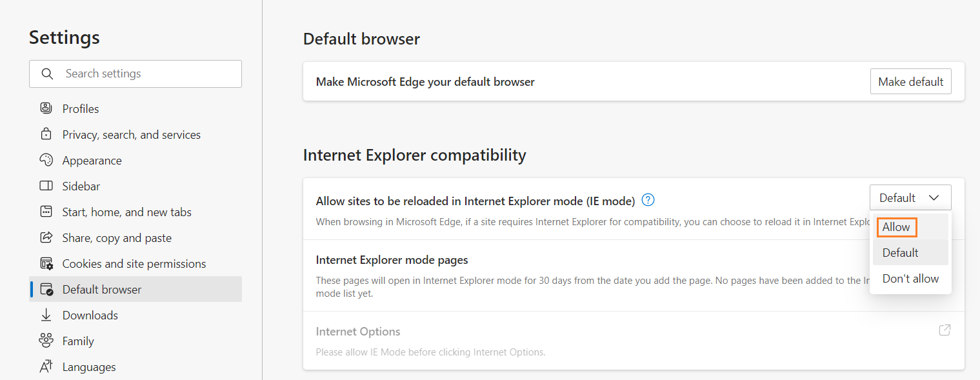The image size is (980, 380).
Task: Select the Default option in dropdown list
Action: pos(900,253)
